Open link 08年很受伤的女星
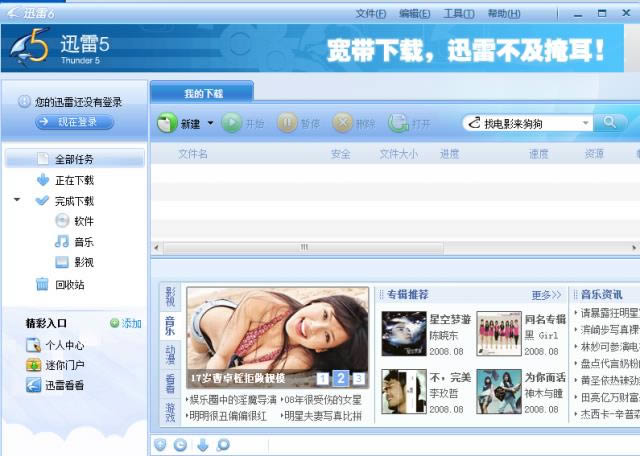This screenshot has width=640, height=456. [x=321, y=400]
